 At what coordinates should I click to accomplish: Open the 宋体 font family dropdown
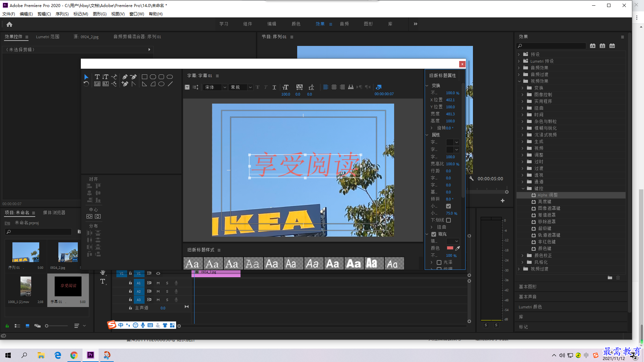[x=215, y=87]
